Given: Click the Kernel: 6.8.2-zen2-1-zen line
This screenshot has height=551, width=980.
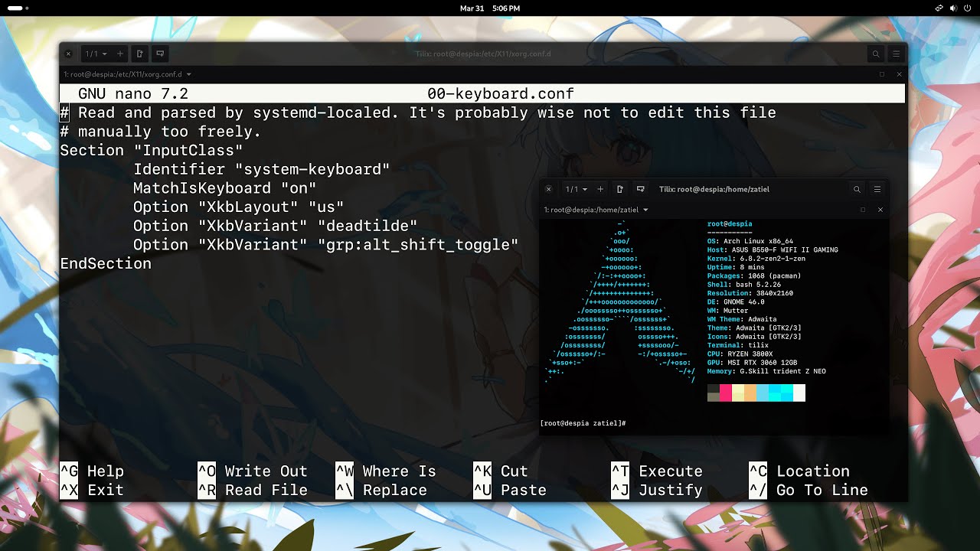Looking at the screenshot, I should 756,259.
